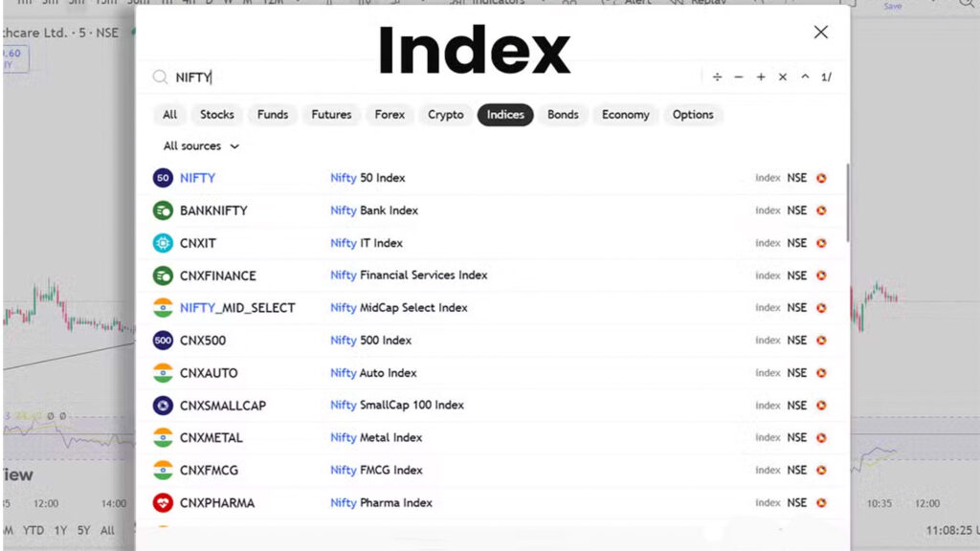Click the NSE exchange icon in NIFTY row
This screenshot has height=551, width=980.
821,178
